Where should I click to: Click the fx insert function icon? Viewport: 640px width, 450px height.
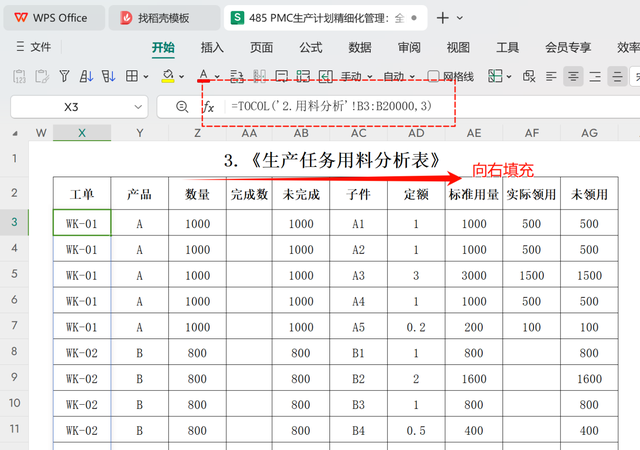tap(209, 107)
